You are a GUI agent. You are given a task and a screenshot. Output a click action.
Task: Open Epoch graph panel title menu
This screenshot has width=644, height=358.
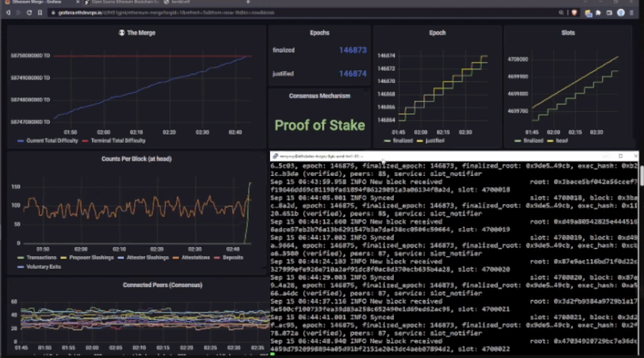coord(438,32)
